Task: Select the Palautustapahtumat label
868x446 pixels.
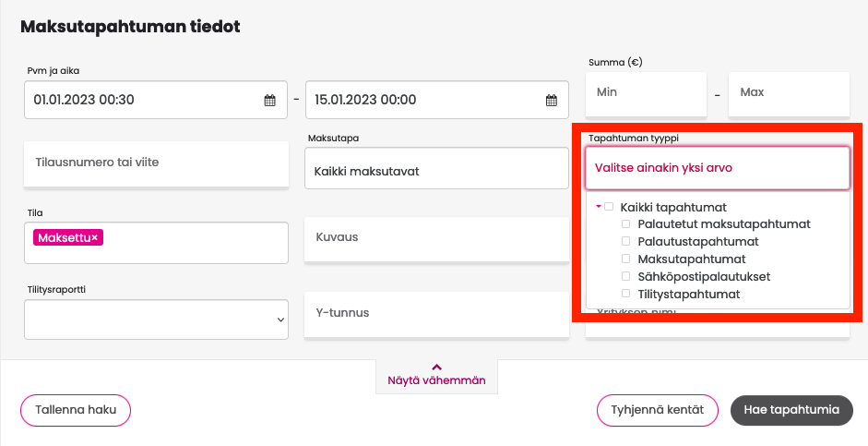Action: (698, 242)
